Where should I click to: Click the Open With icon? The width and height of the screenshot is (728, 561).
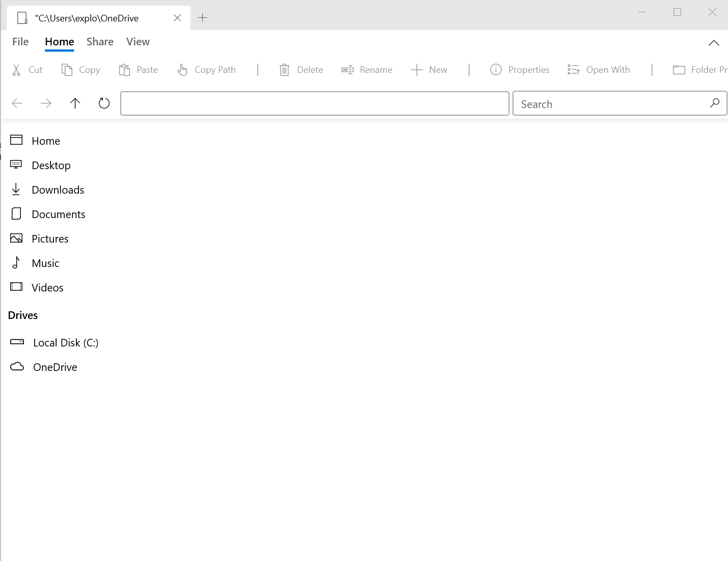(x=574, y=69)
